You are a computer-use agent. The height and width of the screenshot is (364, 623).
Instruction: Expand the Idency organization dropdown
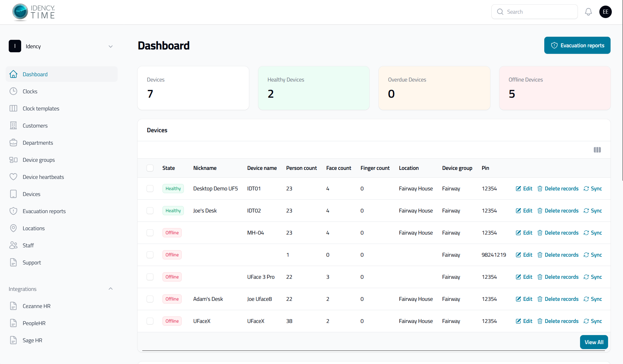(110, 46)
